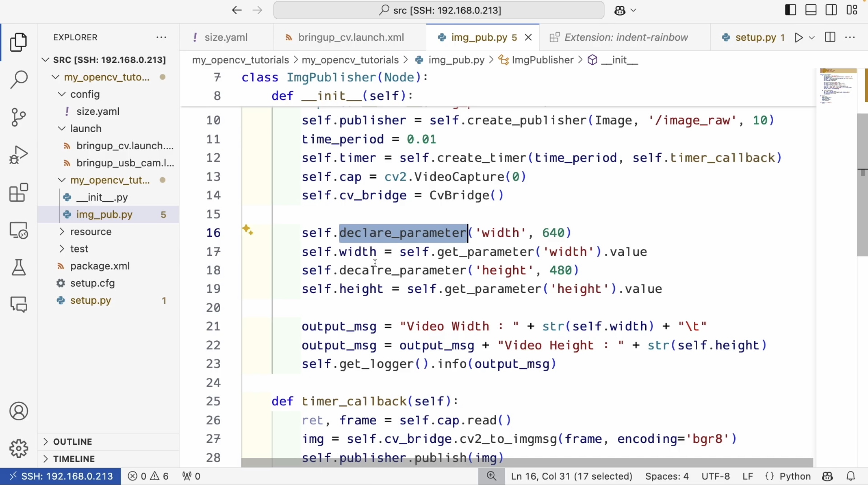Open Remote Explorer view
Image resolution: width=868 pixels, height=485 pixels.
[19, 230]
